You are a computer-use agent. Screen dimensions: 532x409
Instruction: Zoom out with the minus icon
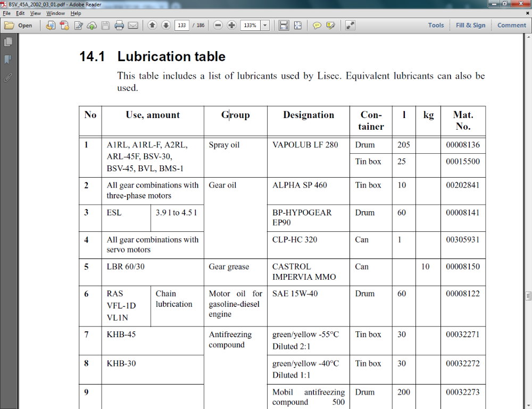(218, 25)
